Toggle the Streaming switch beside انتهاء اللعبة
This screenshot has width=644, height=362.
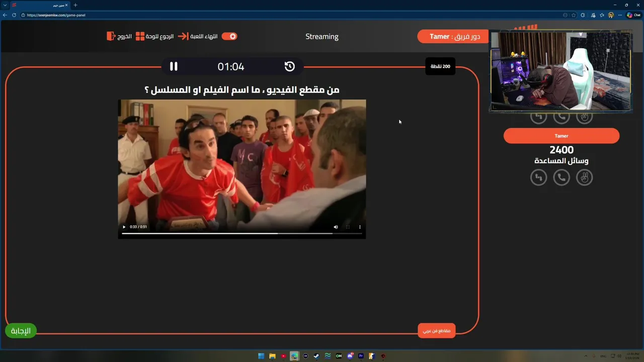pyautogui.click(x=229, y=36)
